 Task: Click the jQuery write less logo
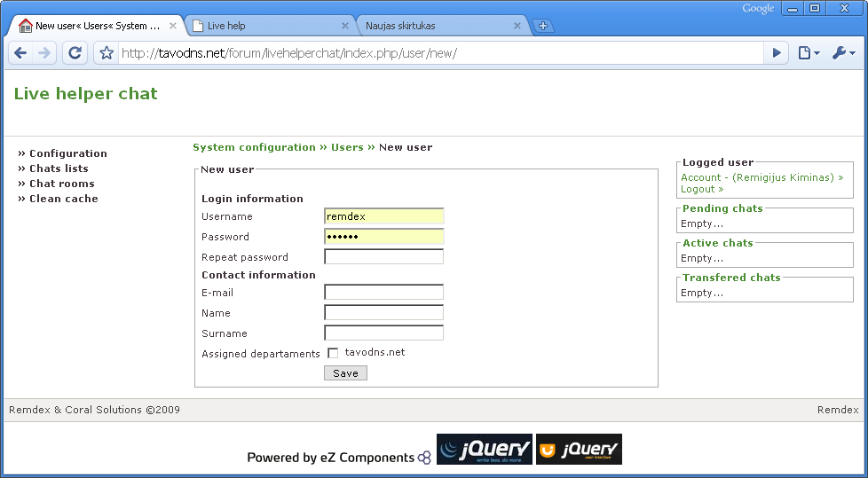(485, 449)
